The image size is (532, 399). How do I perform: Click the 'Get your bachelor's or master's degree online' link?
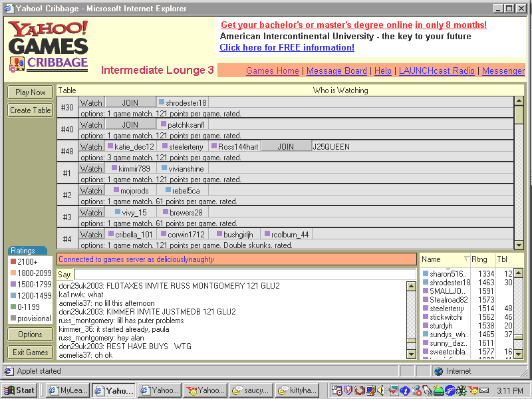point(317,25)
